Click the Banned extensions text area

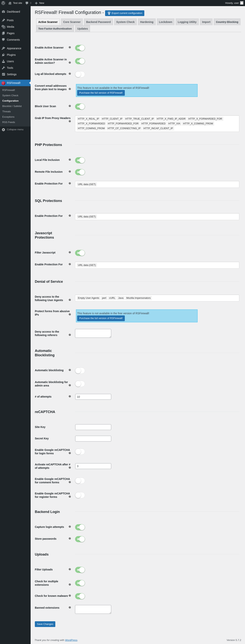pyautogui.click(x=93, y=609)
